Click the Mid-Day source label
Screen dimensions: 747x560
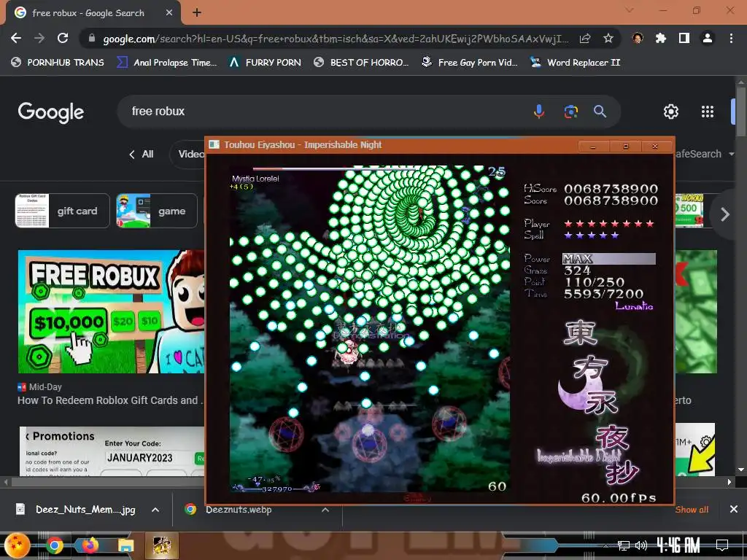coord(40,386)
